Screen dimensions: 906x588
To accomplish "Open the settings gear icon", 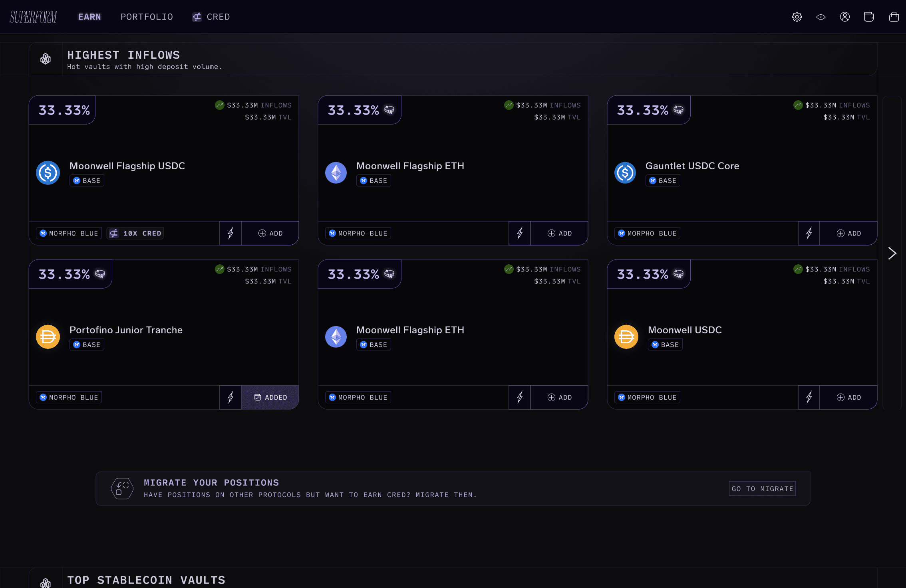I will click(x=797, y=17).
